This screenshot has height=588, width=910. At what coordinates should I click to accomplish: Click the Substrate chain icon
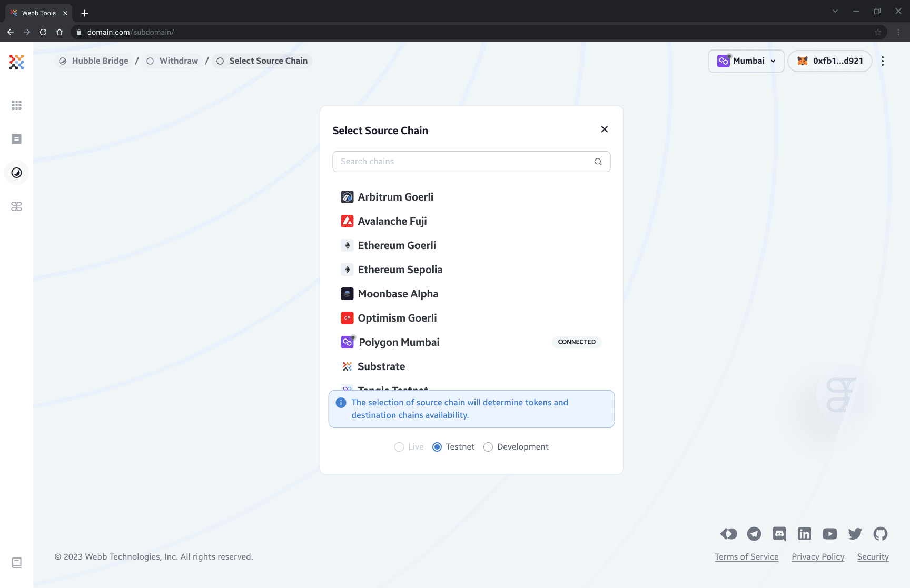[x=347, y=366]
